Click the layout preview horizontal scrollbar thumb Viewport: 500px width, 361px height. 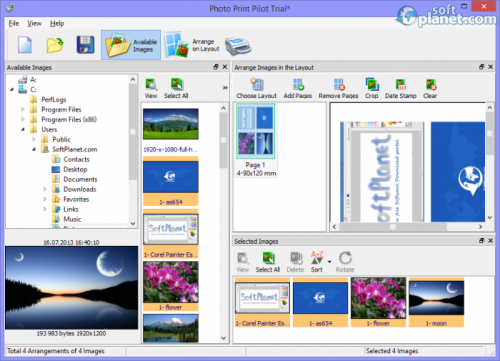pyautogui.click(x=393, y=227)
